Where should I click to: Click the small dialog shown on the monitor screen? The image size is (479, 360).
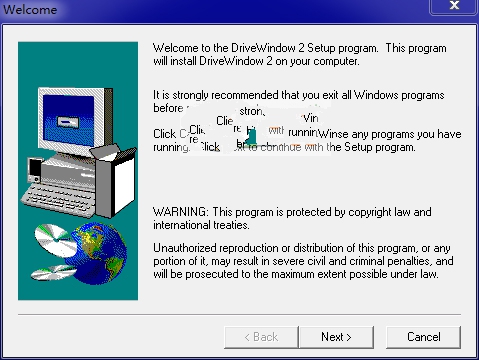click(x=68, y=122)
